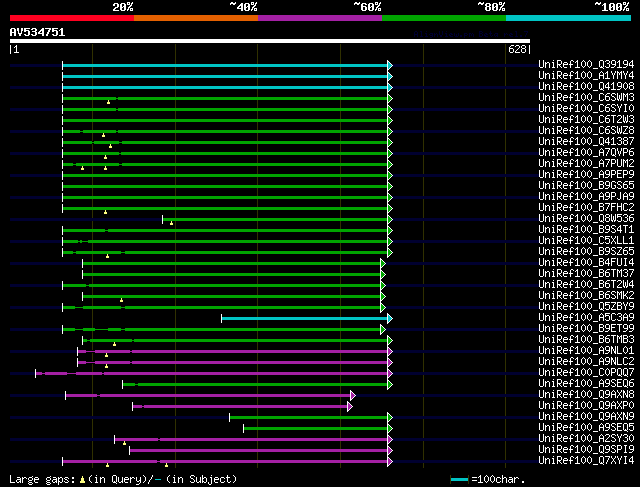This screenshot has width=640, height=487.
Task: Click the green alignment bar for Q8W536
Action: (x=275, y=220)
